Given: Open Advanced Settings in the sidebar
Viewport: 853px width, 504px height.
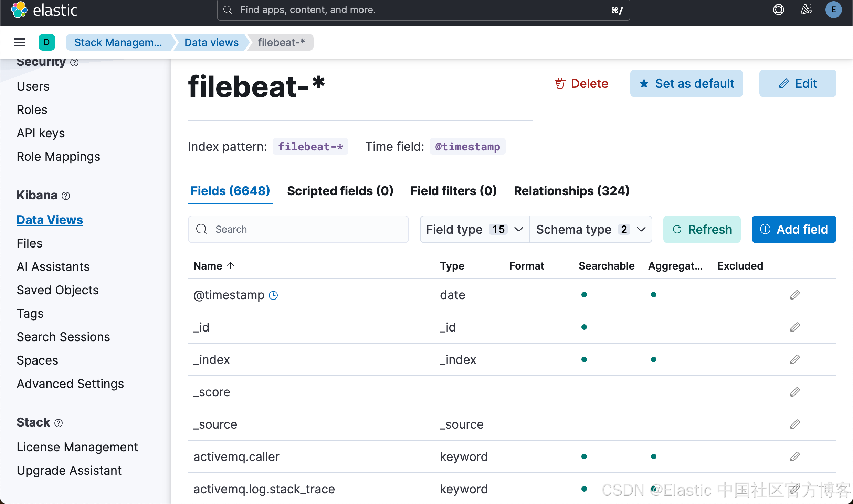Looking at the screenshot, I should pyautogui.click(x=70, y=384).
